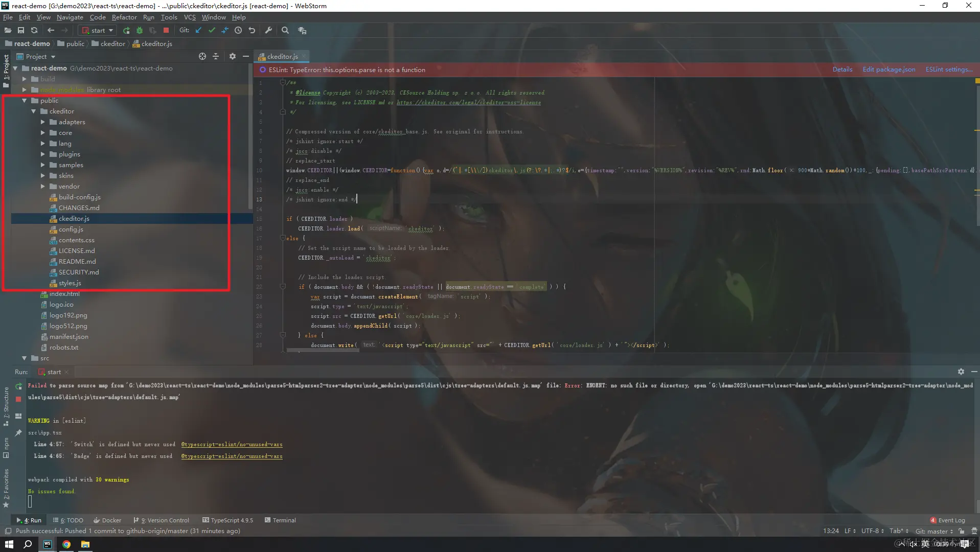Click the red stop icon in Run panel
This screenshot has width=980, height=552.
(18, 399)
